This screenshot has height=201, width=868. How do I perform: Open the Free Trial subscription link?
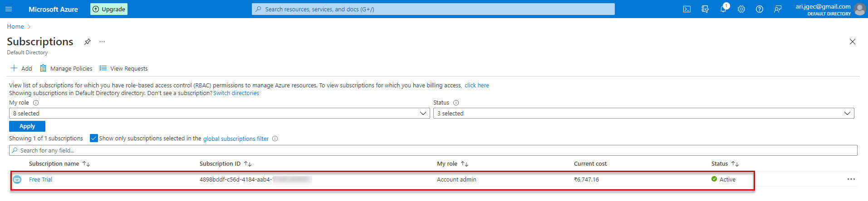click(x=40, y=179)
